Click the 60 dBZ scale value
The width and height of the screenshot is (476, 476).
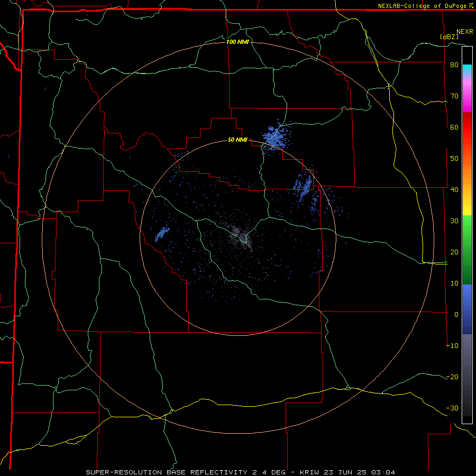(x=454, y=127)
